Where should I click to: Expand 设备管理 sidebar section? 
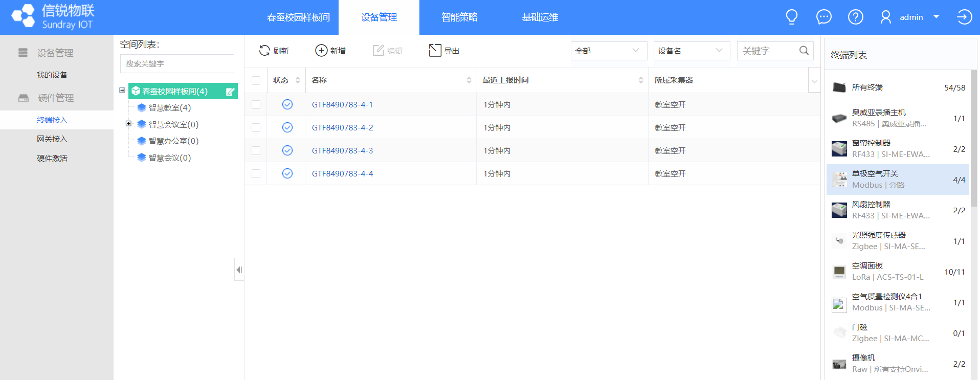click(55, 53)
